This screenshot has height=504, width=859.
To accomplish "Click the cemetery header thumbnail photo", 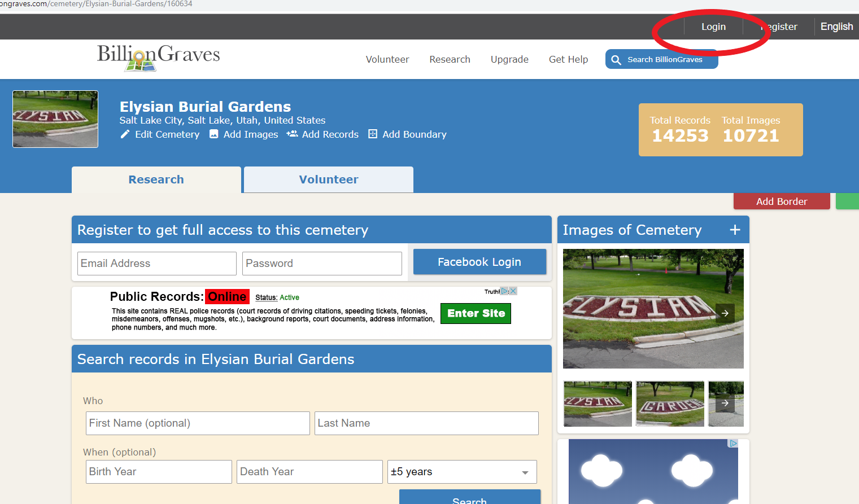I will [x=55, y=119].
